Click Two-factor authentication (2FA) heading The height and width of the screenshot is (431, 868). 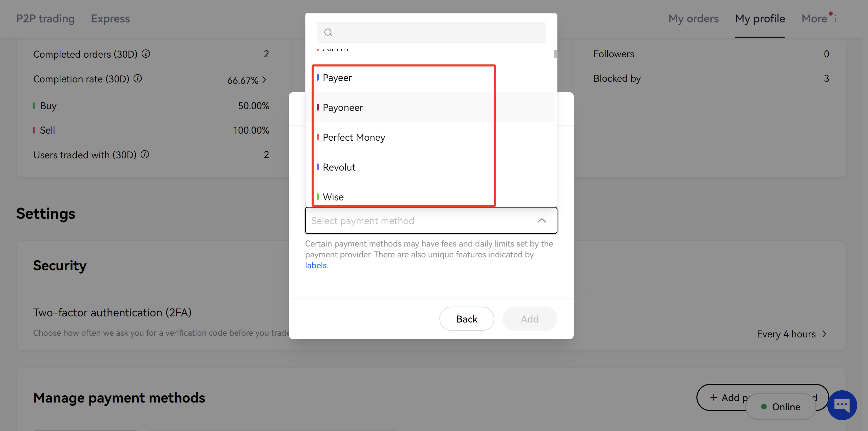[x=112, y=312]
